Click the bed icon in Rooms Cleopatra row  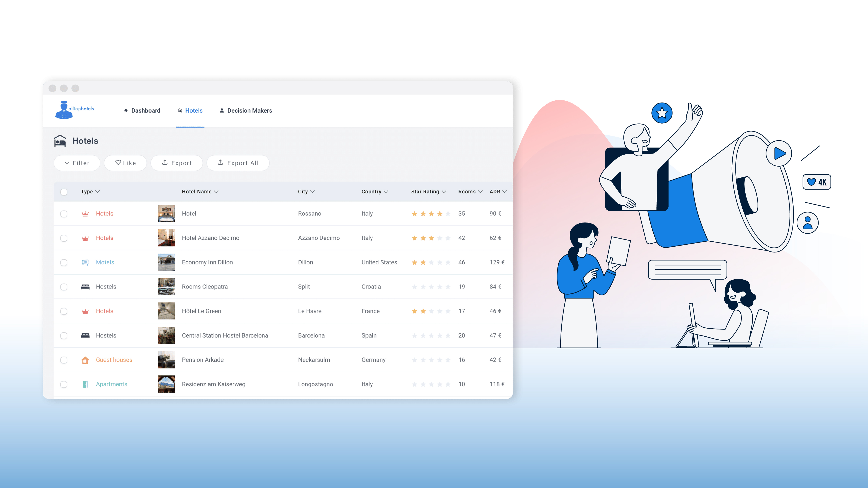click(85, 287)
